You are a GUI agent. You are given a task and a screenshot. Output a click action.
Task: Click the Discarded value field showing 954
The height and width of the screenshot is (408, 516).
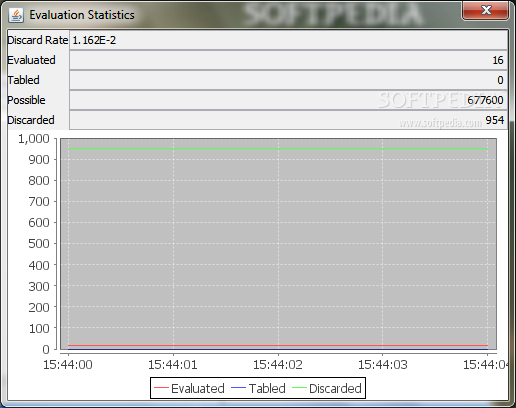288,120
